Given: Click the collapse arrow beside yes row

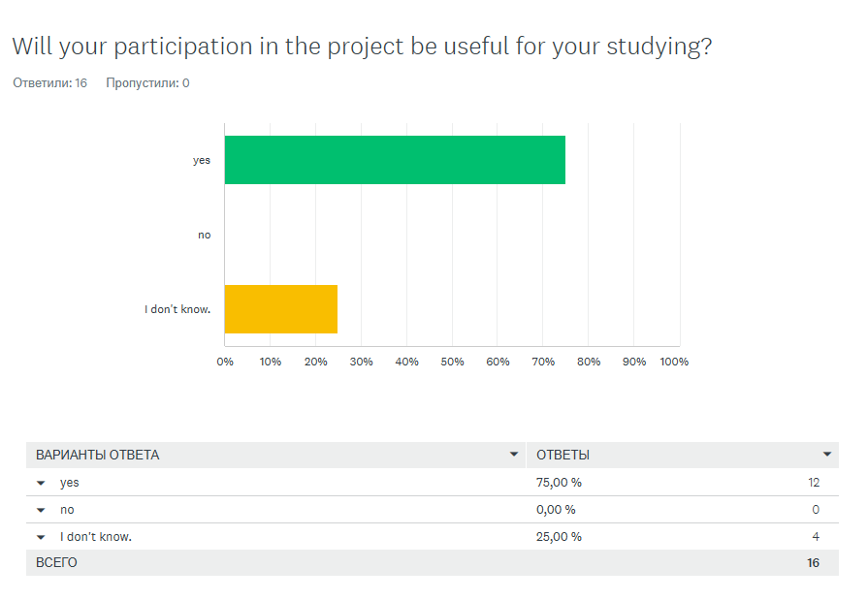Looking at the screenshot, I should 40,482.
